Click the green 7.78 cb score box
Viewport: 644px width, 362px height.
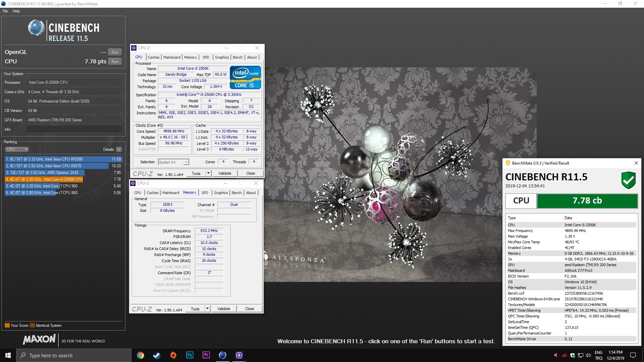point(587,201)
